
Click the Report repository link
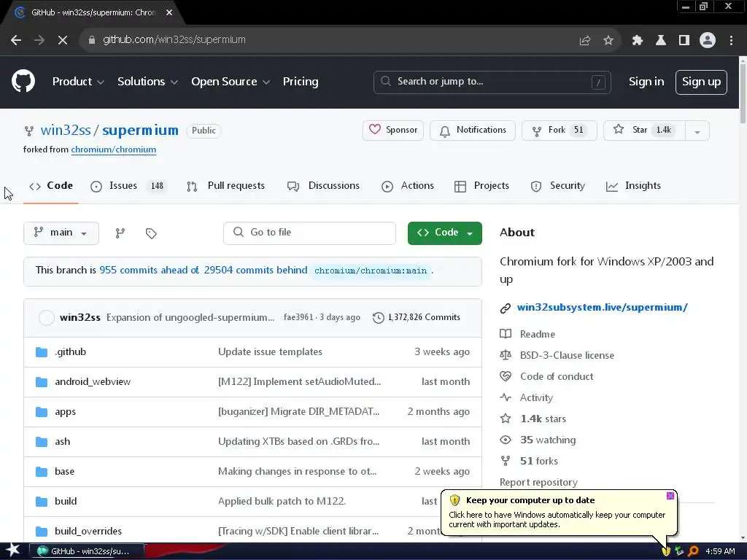pyautogui.click(x=538, y=483)
